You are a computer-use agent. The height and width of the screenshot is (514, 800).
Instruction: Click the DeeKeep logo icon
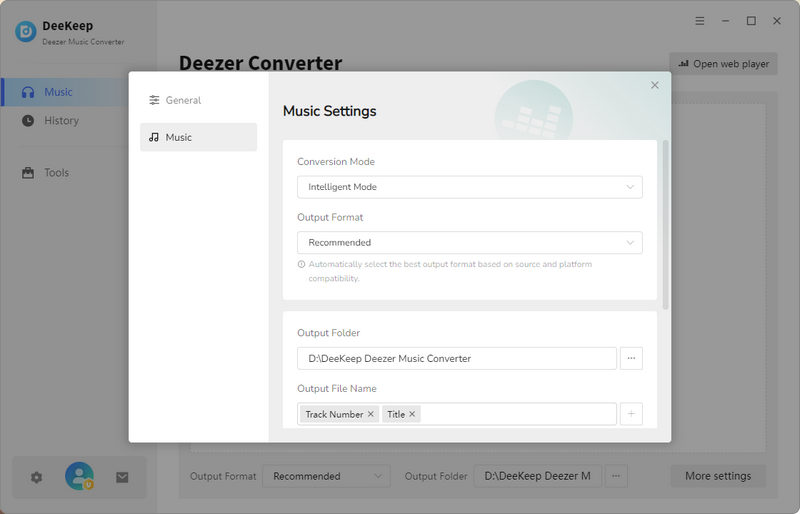click(x=26, y=32)
